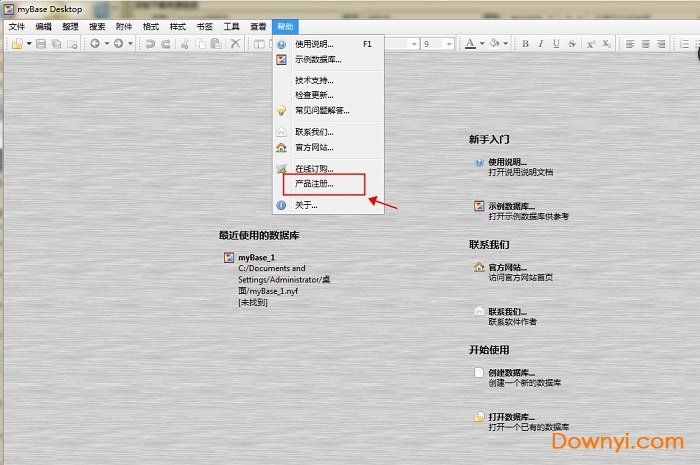700x465 pixels.
Task: Align text left
Action: click(x=630, y=44)
